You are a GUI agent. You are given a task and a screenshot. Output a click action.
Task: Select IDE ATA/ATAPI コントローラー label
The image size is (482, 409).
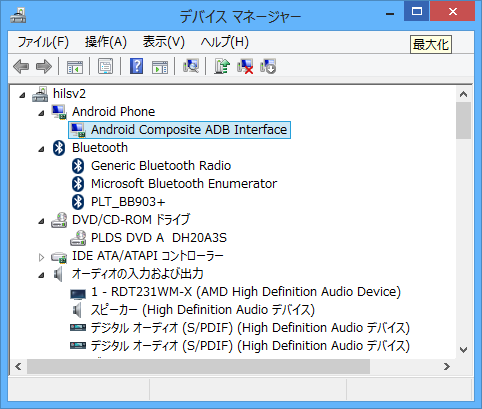pos(148,256)
